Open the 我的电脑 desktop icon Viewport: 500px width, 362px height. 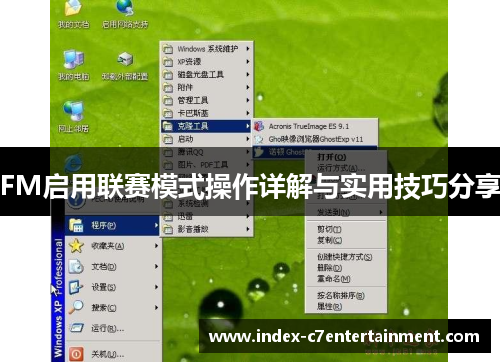click(74, 65)
